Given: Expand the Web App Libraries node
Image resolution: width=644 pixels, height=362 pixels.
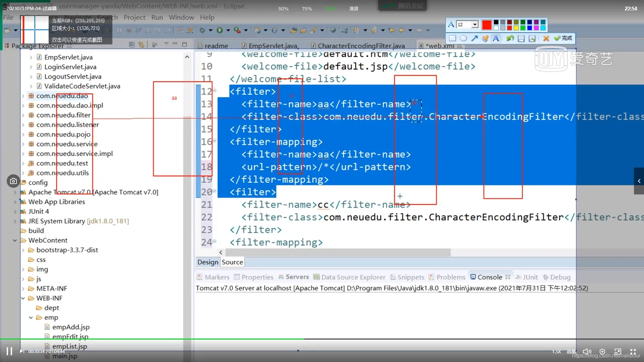Looking at the screenshot, I should coord(15,202).
